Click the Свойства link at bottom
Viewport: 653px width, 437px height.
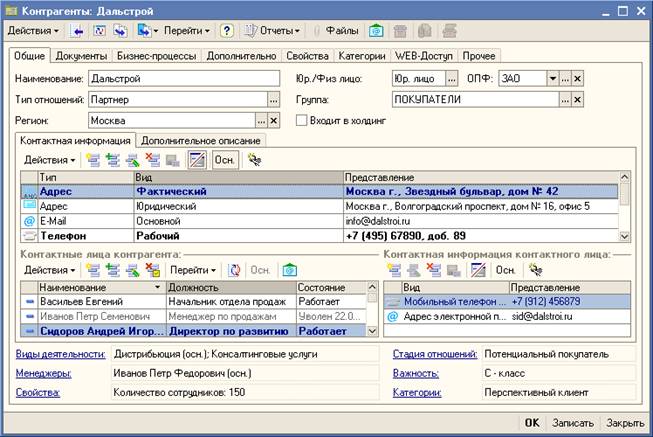(x=37, y=392)
